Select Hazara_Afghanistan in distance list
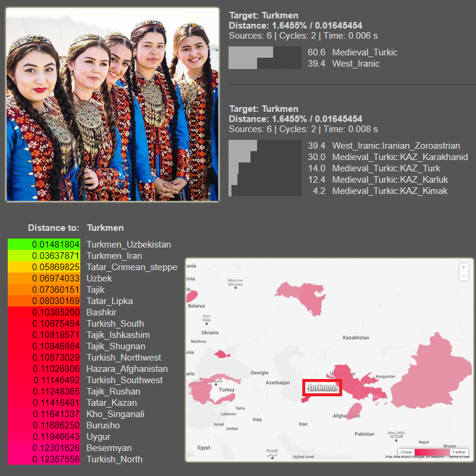The image size is (476, 476). tap(127, 369)
